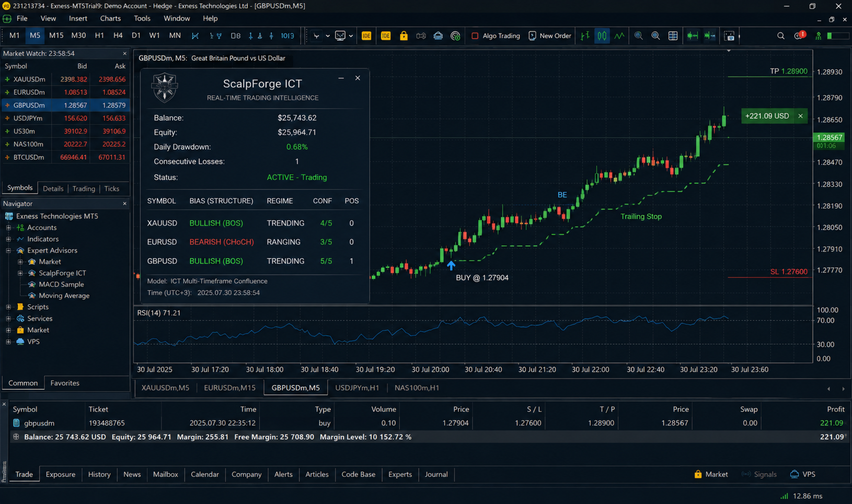The width and height of the screenshot is (852, 504).
Task: Expand the Scripts folder in Navigator
Action: [x=8, y=307]
